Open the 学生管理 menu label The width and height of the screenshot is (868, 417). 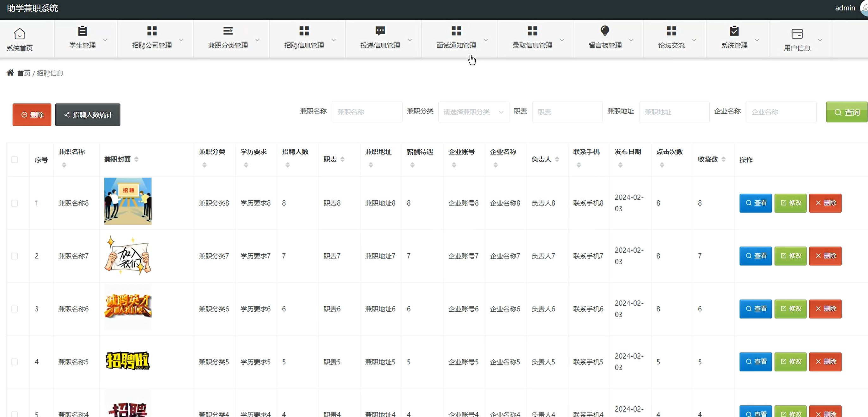[x=83, y=46]
